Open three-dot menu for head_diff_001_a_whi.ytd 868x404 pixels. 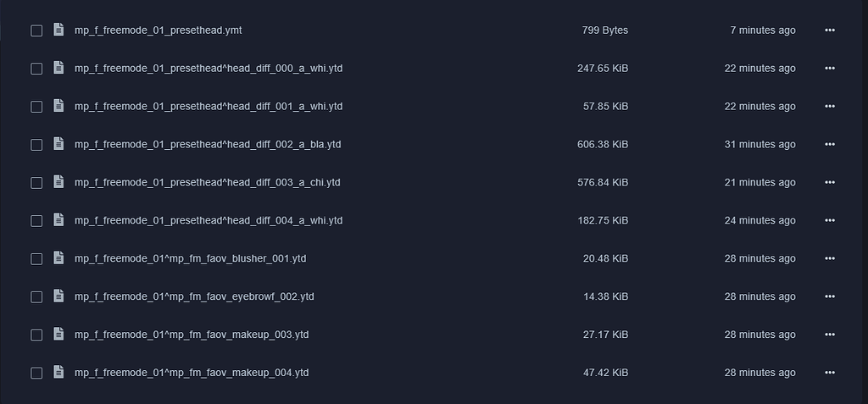[x=829, y=107]
